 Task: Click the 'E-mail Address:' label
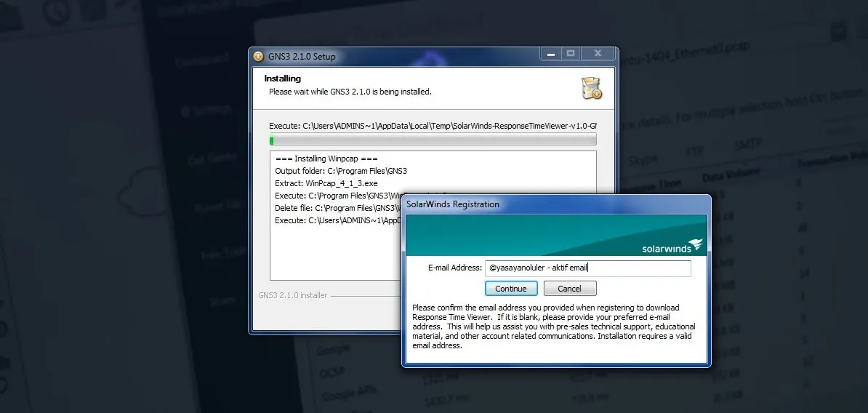455,268
